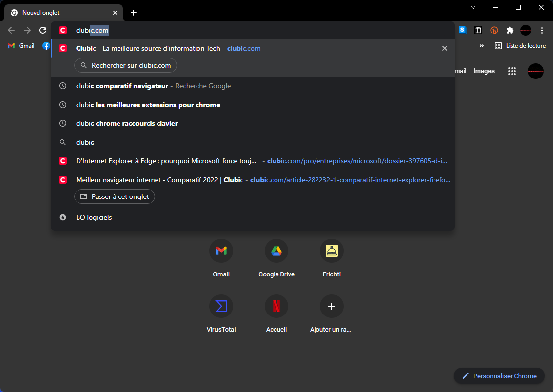
Task: Open the Google apps grid
Action: (x=512, y=71)
